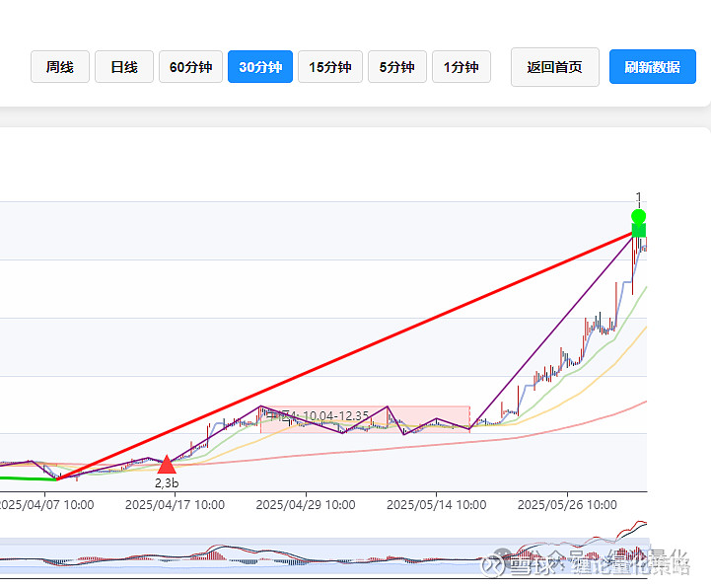Click the green square marker at peak
The height and width of the screenshot is (588, 711).
click(639, 231)
